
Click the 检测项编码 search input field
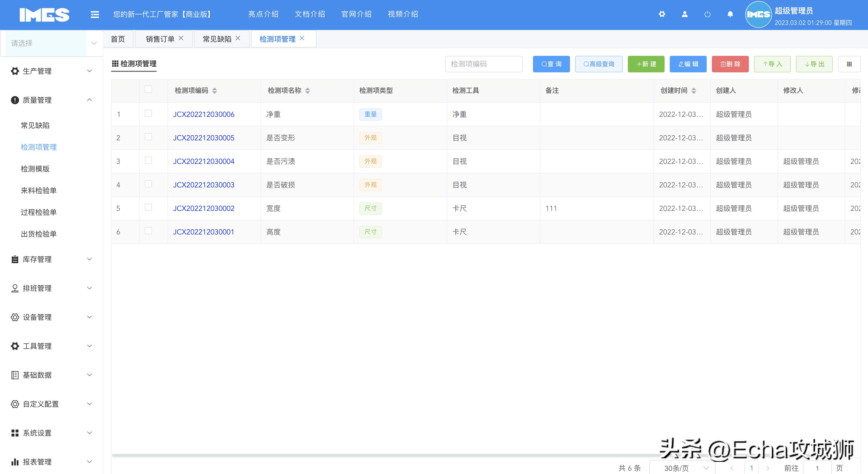pyautogui.click(x=484, y=64)
